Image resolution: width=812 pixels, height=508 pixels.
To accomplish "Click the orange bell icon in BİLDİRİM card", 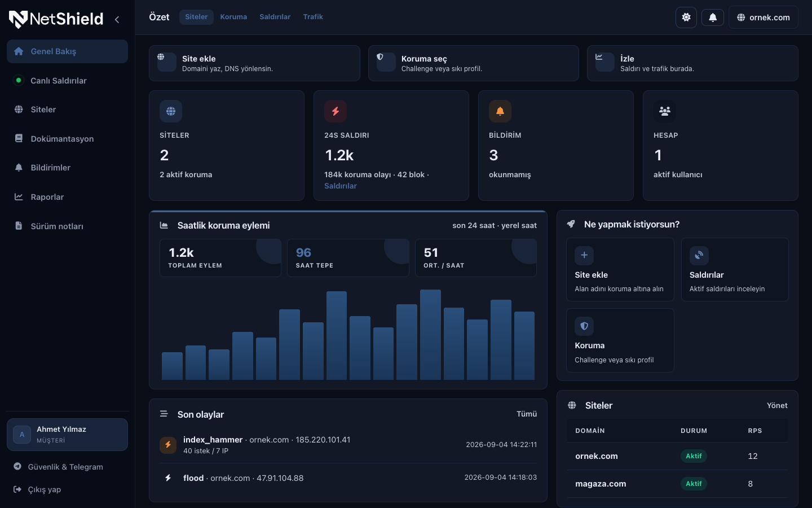I will click(500, 111).
